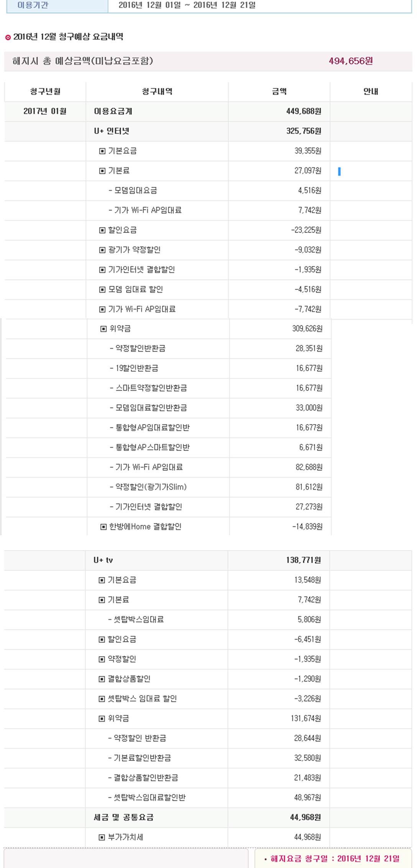
Task: Click the square icon beside 한방에Home 결합할인
Action: pyautogui.click(x=104, y=527)
